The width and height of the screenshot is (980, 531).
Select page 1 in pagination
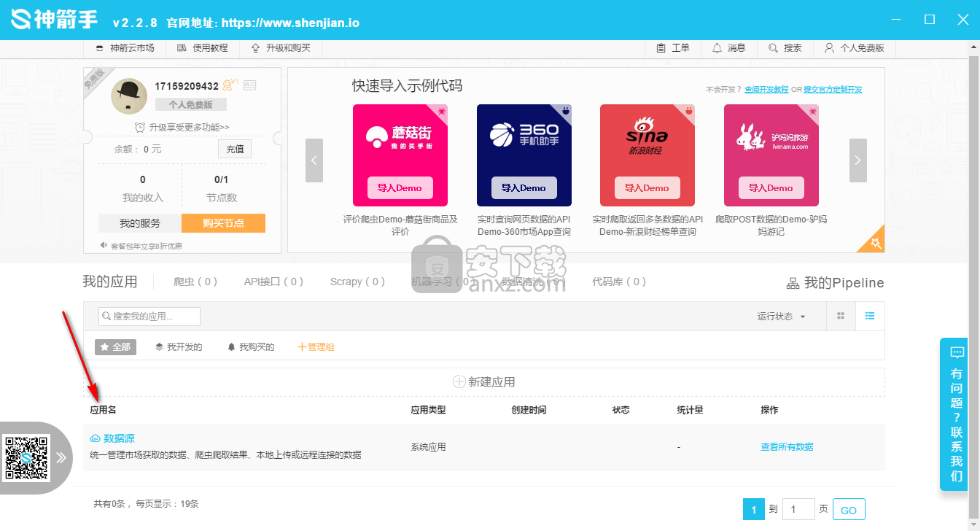(754, 509)
